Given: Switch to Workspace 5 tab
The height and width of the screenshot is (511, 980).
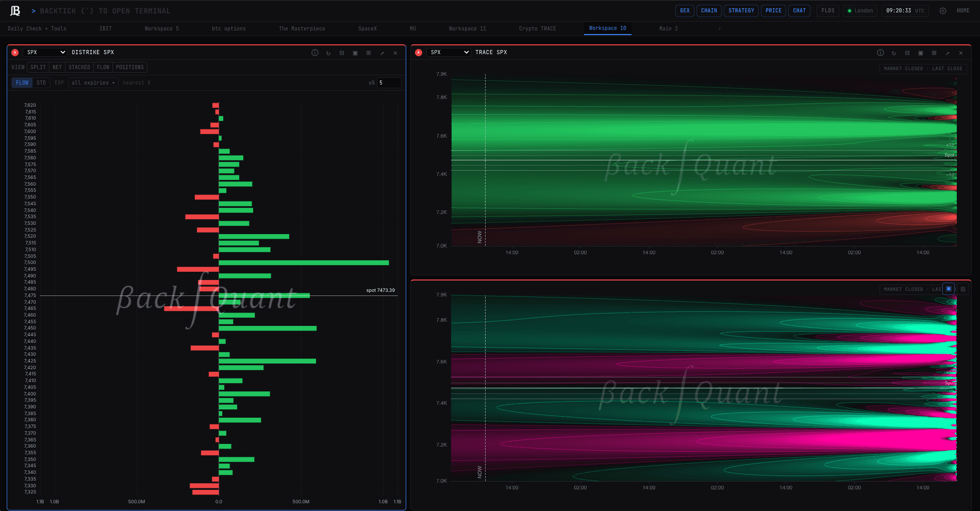Looking at the screenshot, I should click(162, 29).
